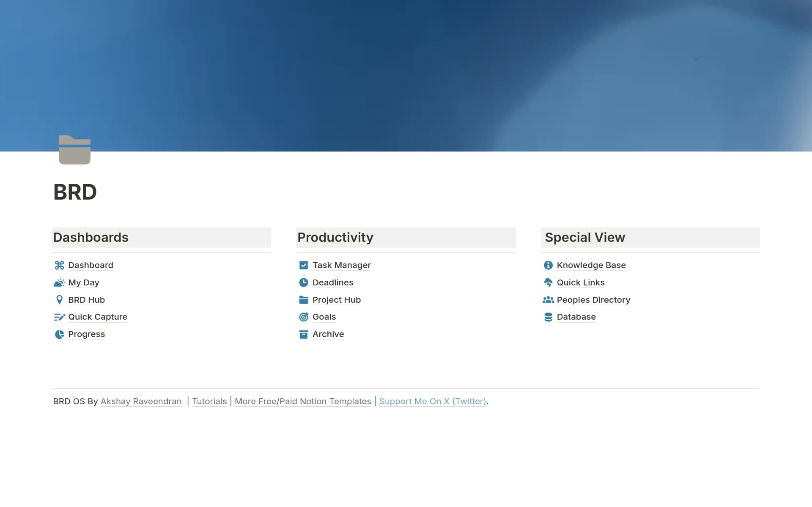Click the Dashboard command-symbol icon
The width and height of the screenshot is (812, 507).
tap(59, 265)
